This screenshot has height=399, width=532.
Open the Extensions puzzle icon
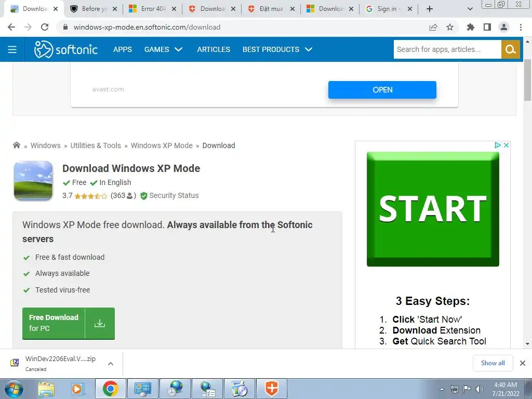[471, 27]
